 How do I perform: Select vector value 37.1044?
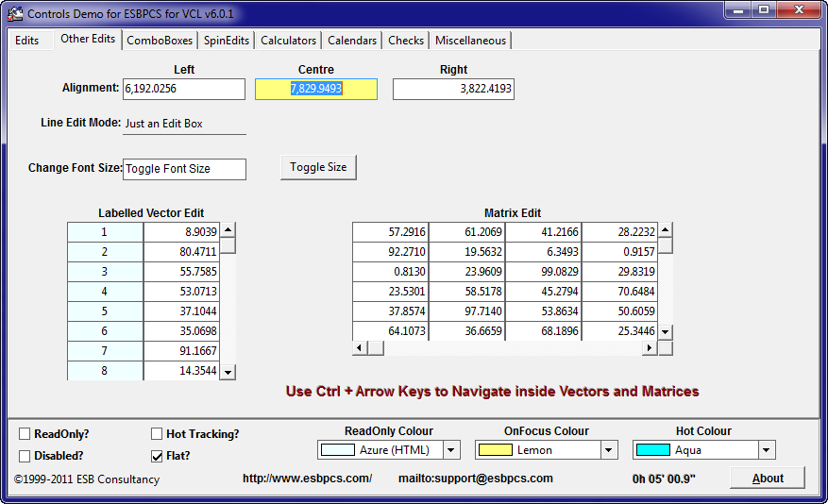click(x=181, y=311)
